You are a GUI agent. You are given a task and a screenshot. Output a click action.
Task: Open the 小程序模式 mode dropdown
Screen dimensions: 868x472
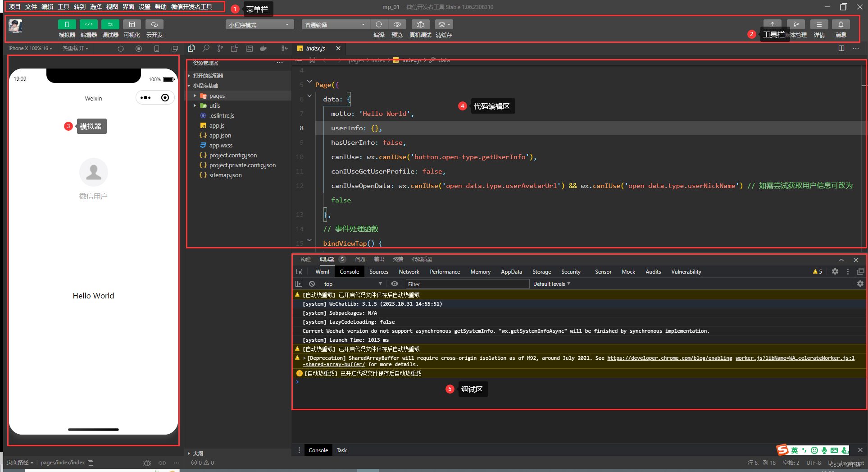click(x=259, y=25)
